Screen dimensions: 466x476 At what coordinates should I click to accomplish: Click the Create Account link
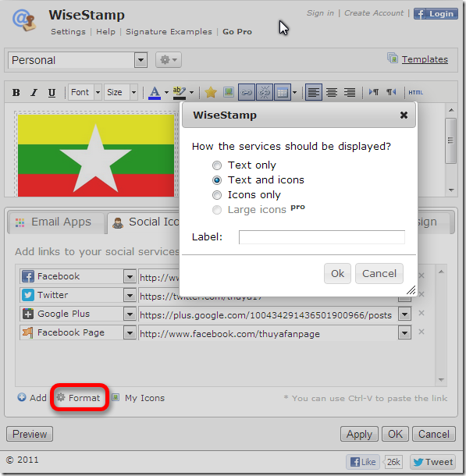click(x=374, y=13)
